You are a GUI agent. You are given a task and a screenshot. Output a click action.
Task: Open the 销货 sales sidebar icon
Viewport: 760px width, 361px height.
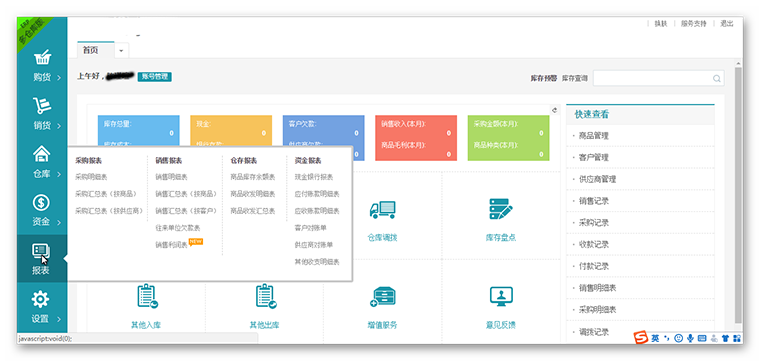[x=42, y=106]
